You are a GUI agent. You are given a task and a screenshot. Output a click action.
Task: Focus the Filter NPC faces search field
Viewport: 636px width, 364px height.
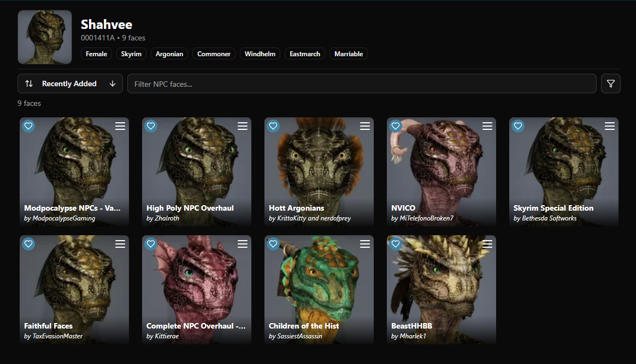362,84
